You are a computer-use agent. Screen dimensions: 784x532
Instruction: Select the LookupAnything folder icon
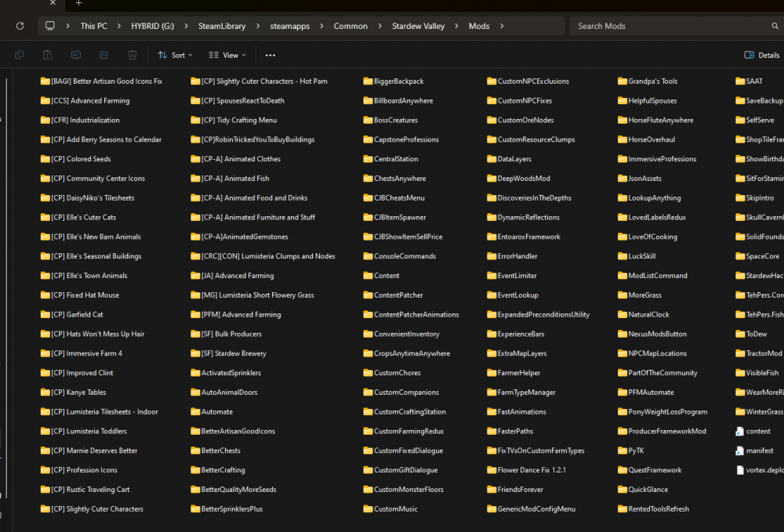click(x=622, y=197)
